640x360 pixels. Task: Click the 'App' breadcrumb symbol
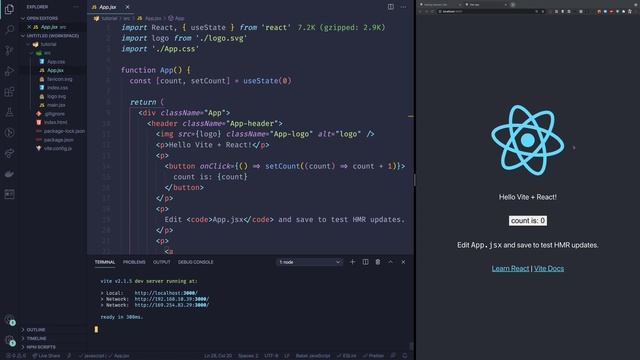pyautogui.click(x=176, y=18)
